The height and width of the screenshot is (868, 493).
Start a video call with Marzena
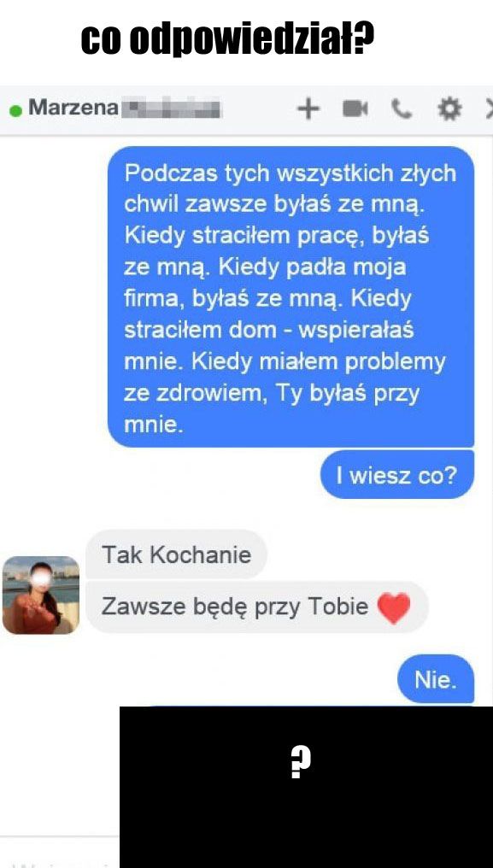coord(355,109)
